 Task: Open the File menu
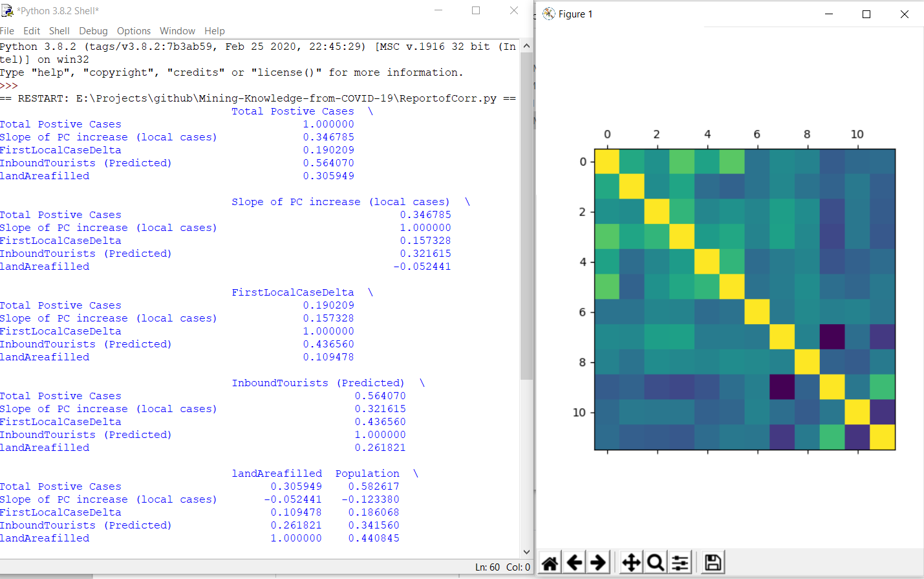point(7,31)
